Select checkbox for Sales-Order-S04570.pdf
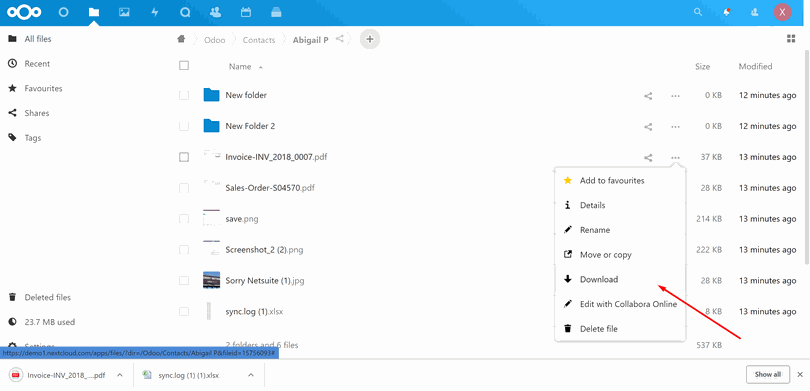810x391 pixels. (x=184, y=188)
